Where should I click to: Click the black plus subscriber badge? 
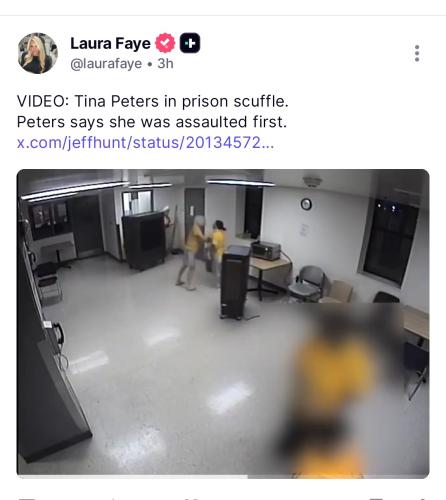click(190, 43)
